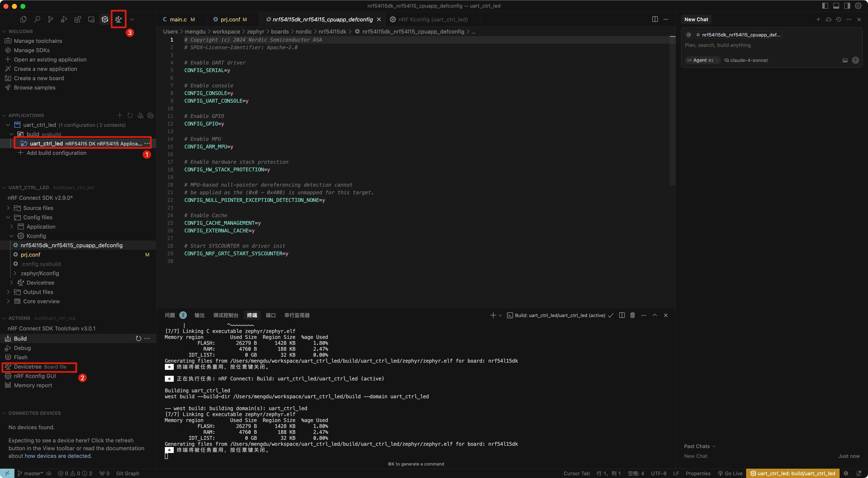Viewport: 868px width, 478px height.
Task: Click Add build configuration
Action: point(56,153)
